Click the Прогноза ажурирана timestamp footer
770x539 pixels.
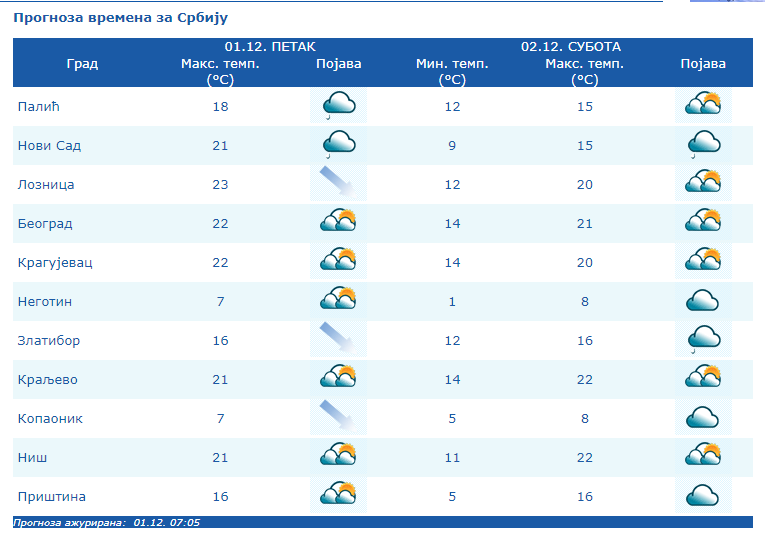(107, 522)
